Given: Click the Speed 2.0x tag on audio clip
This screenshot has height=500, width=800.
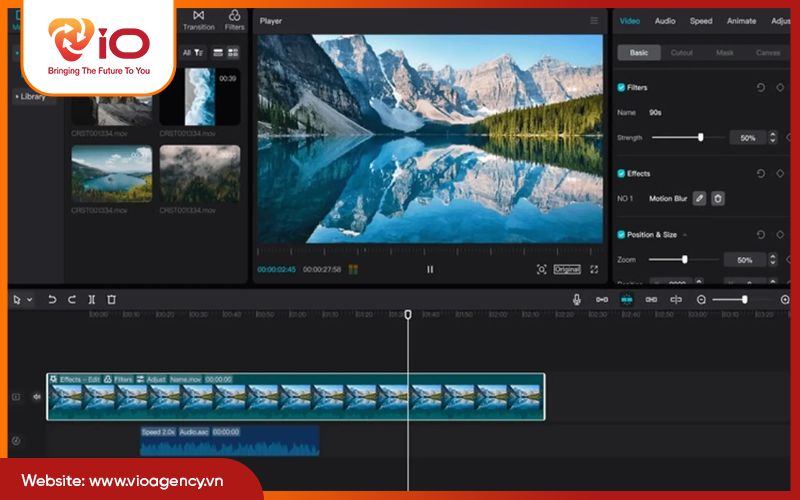Looking at the screenshot, I should (x=158, y=432).
